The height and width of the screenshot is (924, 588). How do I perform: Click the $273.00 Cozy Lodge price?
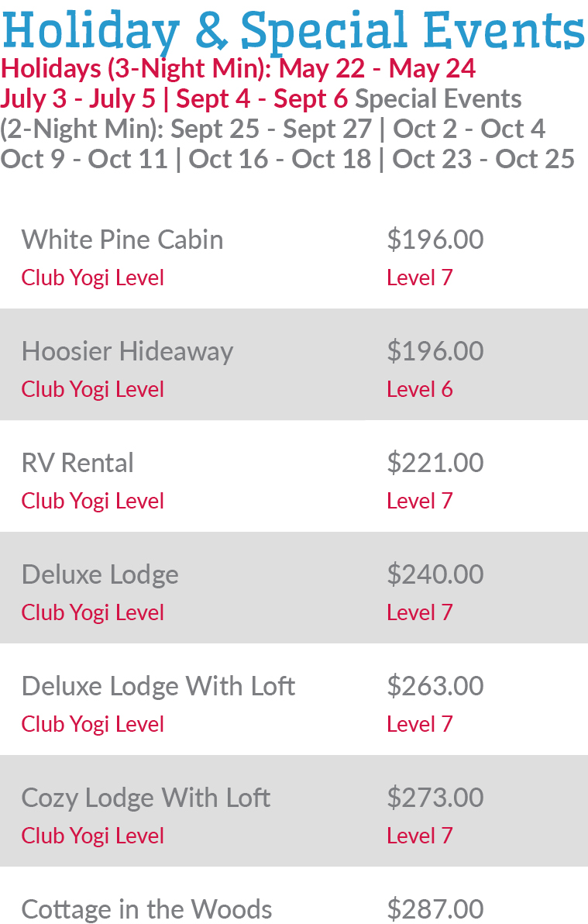(435, 798)
